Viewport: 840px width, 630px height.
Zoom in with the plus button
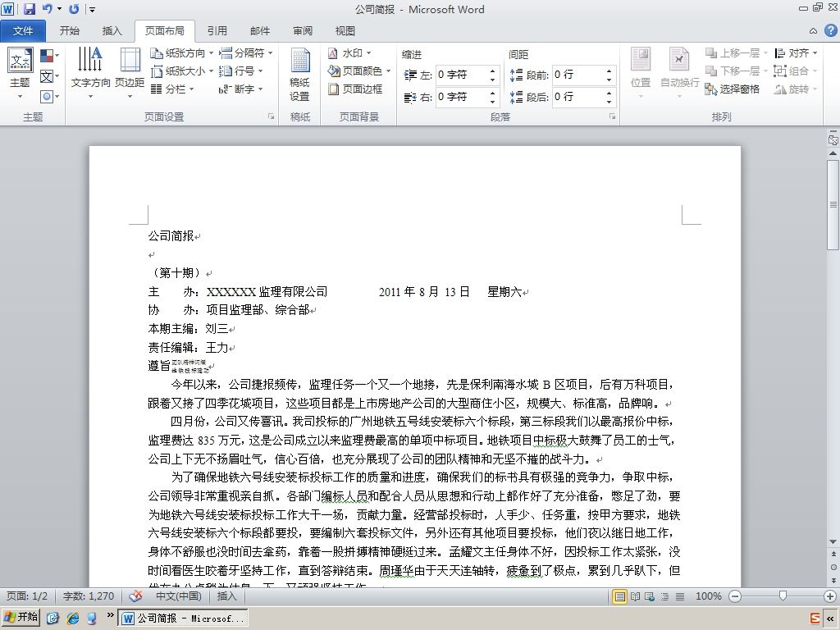(830, 596)
